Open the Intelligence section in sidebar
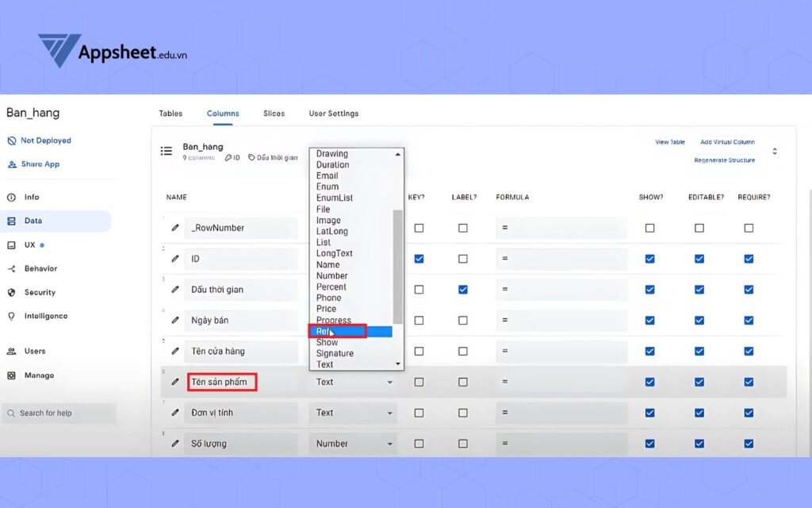Viewport: 812px width, 508px height. [x=45, y=316]
